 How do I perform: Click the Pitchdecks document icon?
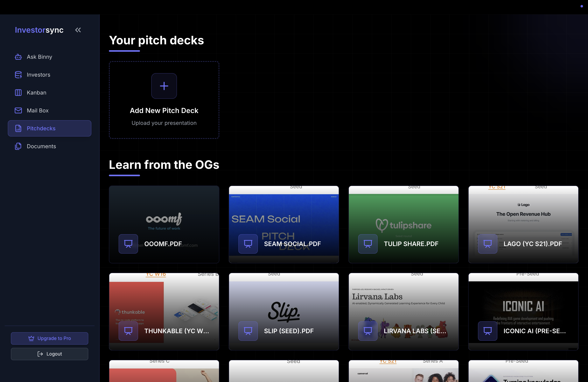pos(18,128)
